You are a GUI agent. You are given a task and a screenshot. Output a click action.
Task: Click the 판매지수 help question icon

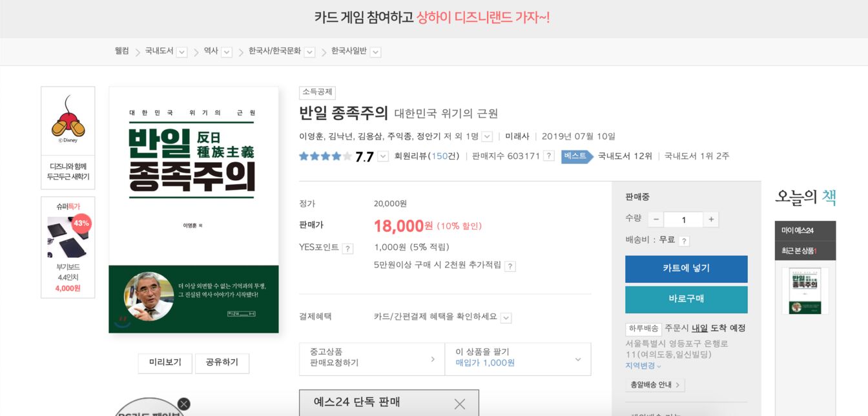[x=549, y=156]
